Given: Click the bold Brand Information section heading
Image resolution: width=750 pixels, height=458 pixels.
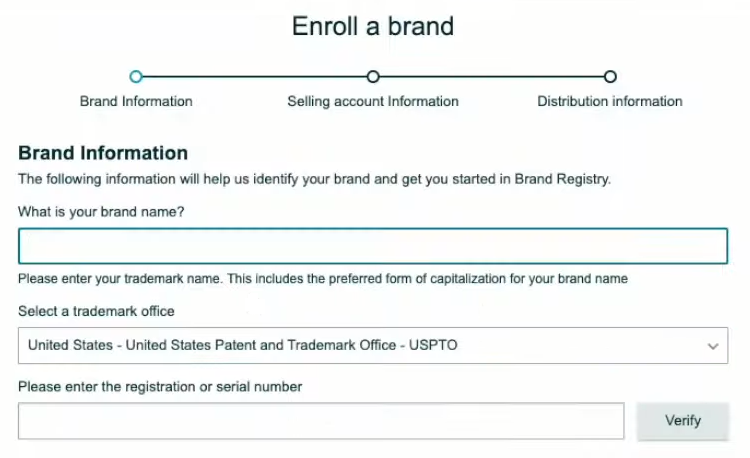Looking at the screenshot, I should coord(103,153).
